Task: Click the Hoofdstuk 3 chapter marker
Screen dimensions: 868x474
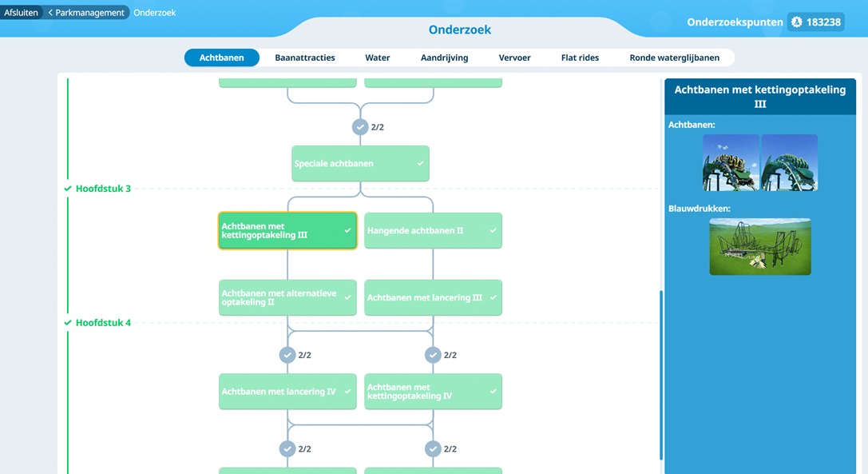Action: (103, 189)
